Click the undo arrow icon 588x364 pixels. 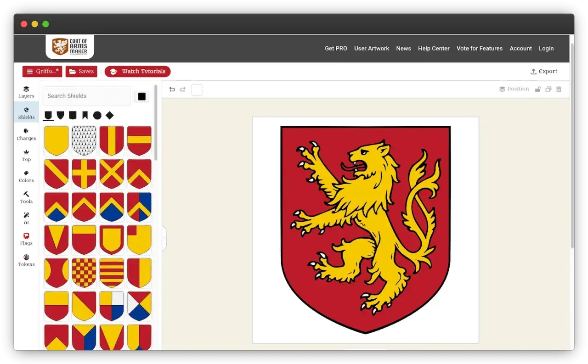click(x=172, y=90)
